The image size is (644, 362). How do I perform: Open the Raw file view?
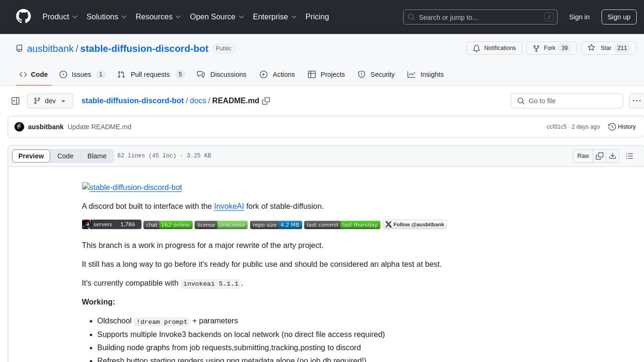tap(583, 156)
